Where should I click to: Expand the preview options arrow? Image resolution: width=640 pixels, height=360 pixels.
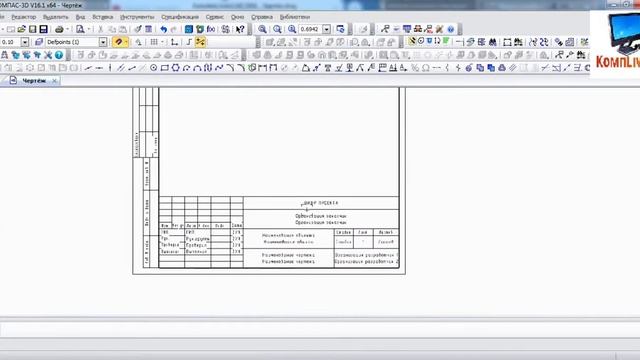pyautogui.click(x=89, y=29)
